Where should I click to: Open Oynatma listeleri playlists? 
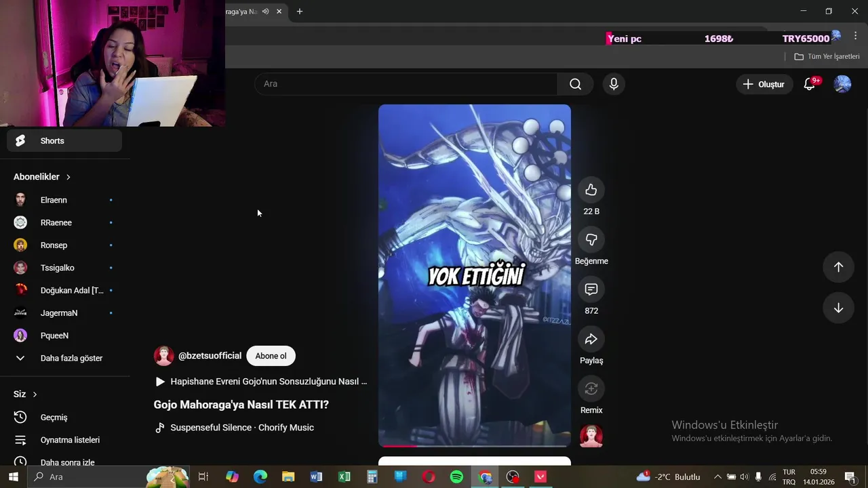pyautogui.click(x=64, y=440)
